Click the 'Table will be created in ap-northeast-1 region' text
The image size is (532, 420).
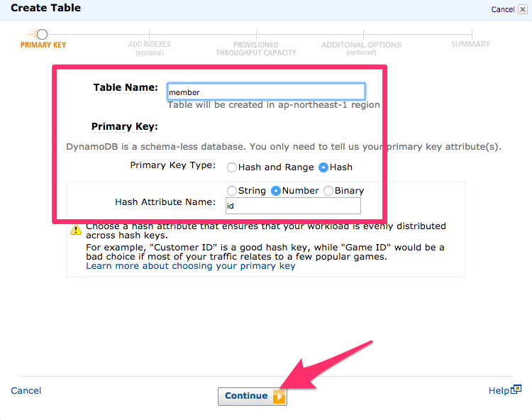274,105
